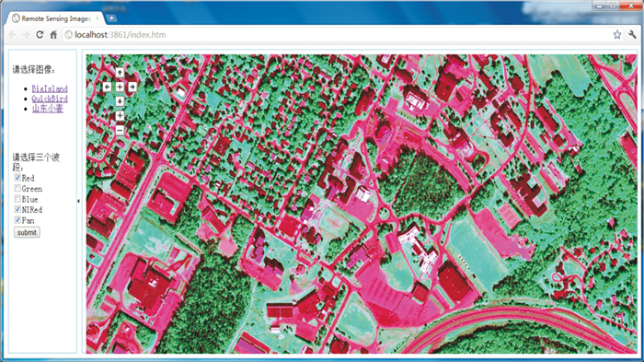Image resolution: width=644 pixels, height=362 pixels.
Task: Reload the page with refresh icon
Action: click(40, 35)
